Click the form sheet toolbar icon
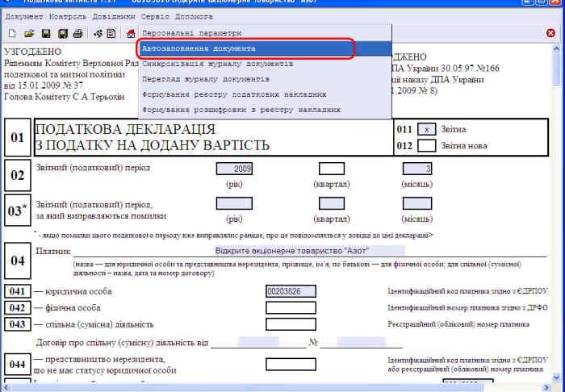The width and height of the screenshot is (565, 392). (x=111, y=34)
